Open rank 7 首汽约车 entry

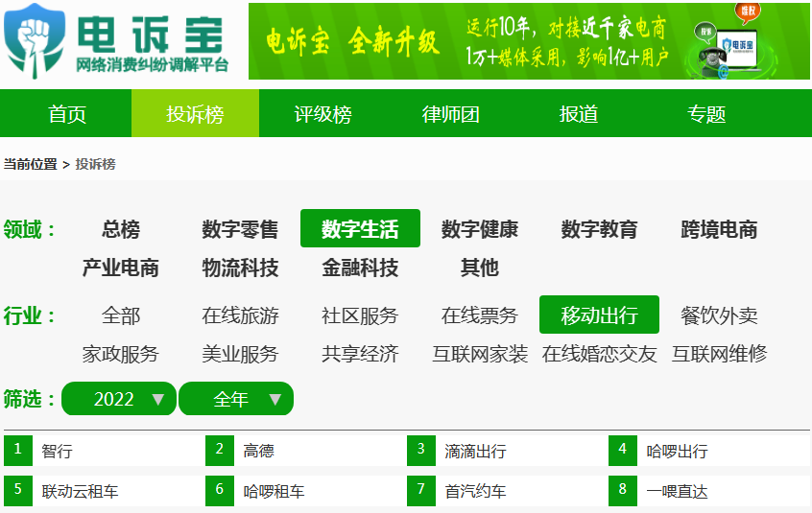click(x=507, y=490)
